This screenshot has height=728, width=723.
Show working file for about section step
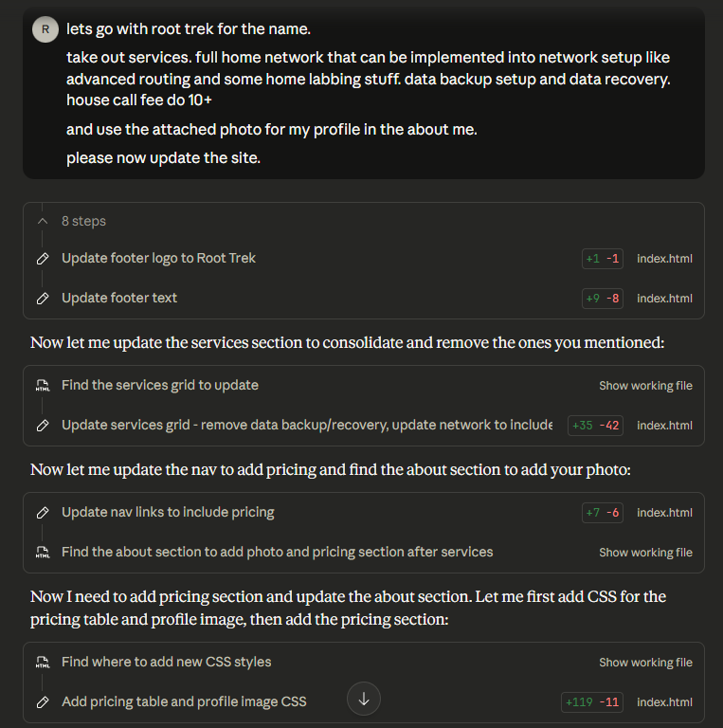(x=645, y=553)
